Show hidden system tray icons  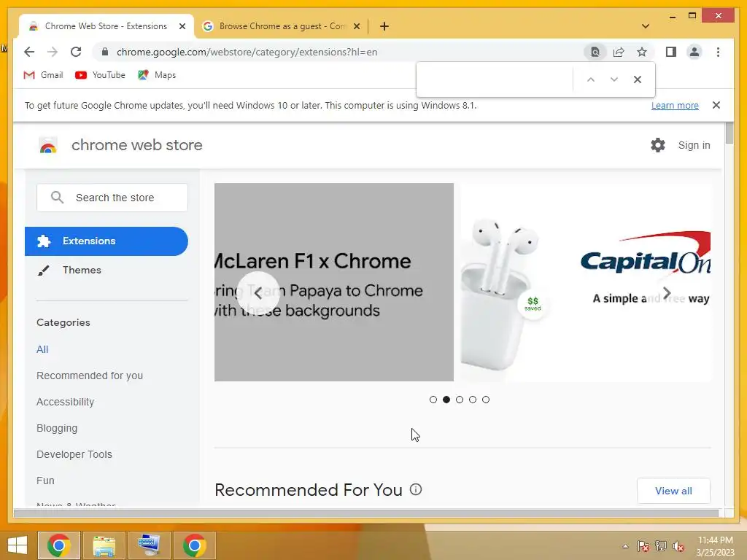click(x=625, y=546)
